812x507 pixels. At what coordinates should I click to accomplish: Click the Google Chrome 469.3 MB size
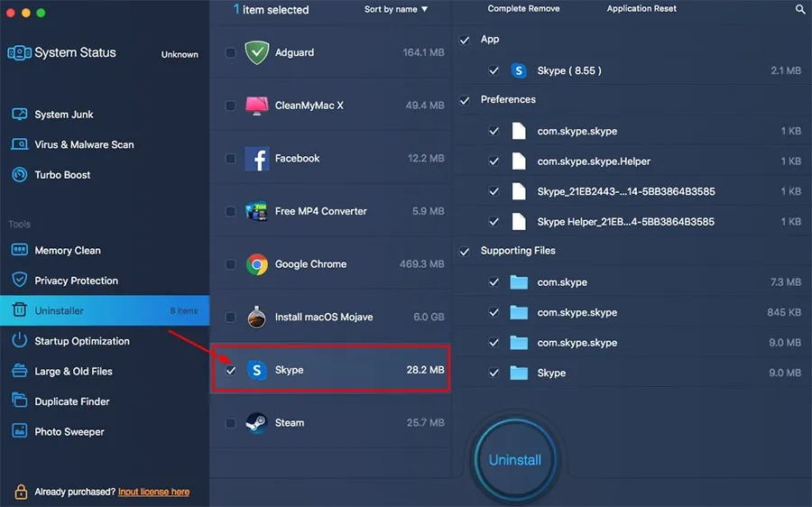(421, 264)
